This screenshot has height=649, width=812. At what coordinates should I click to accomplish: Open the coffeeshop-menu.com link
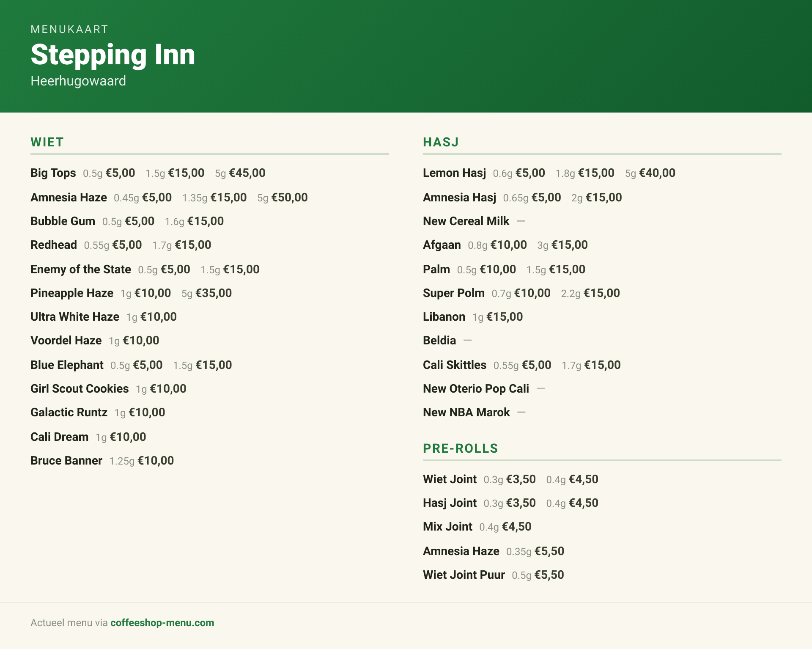tap(162, 623)
